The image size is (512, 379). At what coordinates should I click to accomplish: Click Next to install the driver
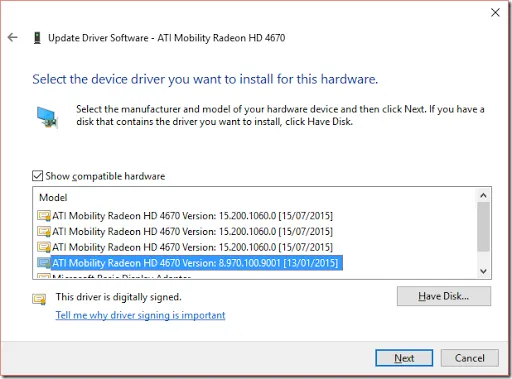coord(404,358)
